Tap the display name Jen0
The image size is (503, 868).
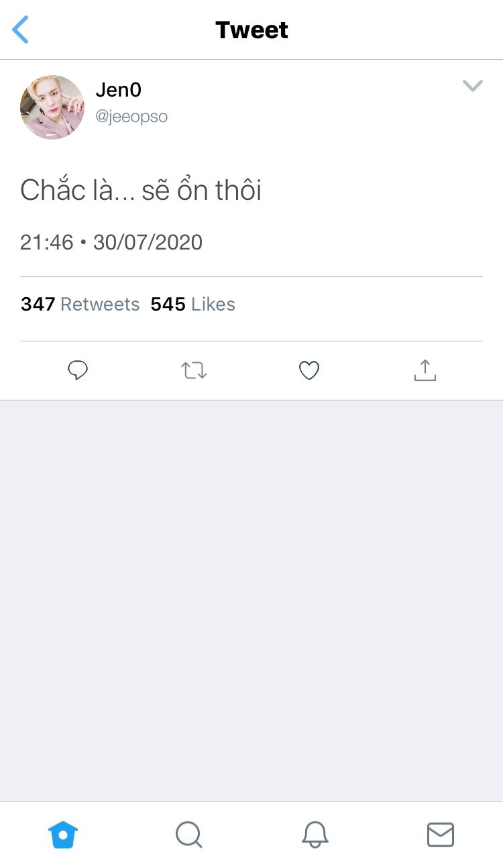coord(119,90)
